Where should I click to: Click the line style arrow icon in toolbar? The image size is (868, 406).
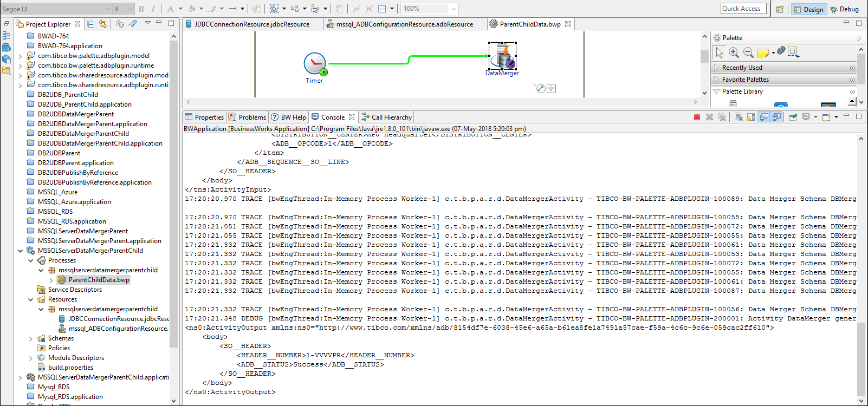click(233, 9)
